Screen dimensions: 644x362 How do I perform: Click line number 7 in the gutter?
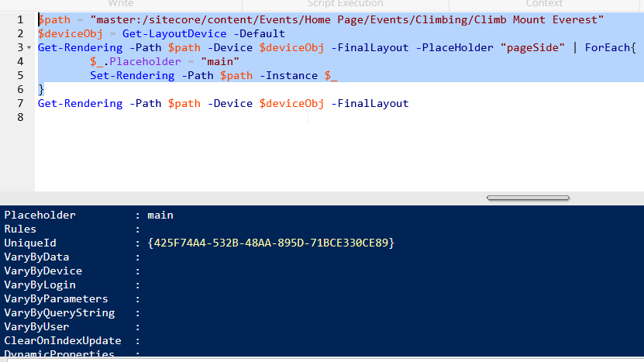[20, 104]
